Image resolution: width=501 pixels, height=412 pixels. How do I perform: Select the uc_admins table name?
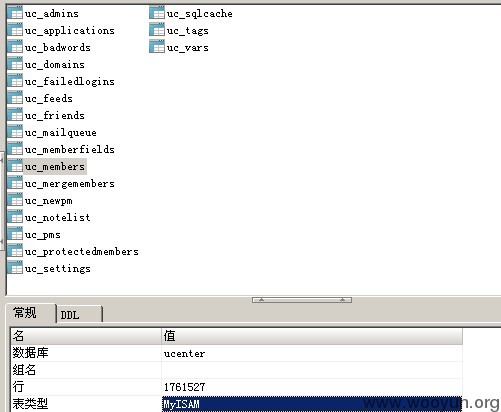coord(52,14)
